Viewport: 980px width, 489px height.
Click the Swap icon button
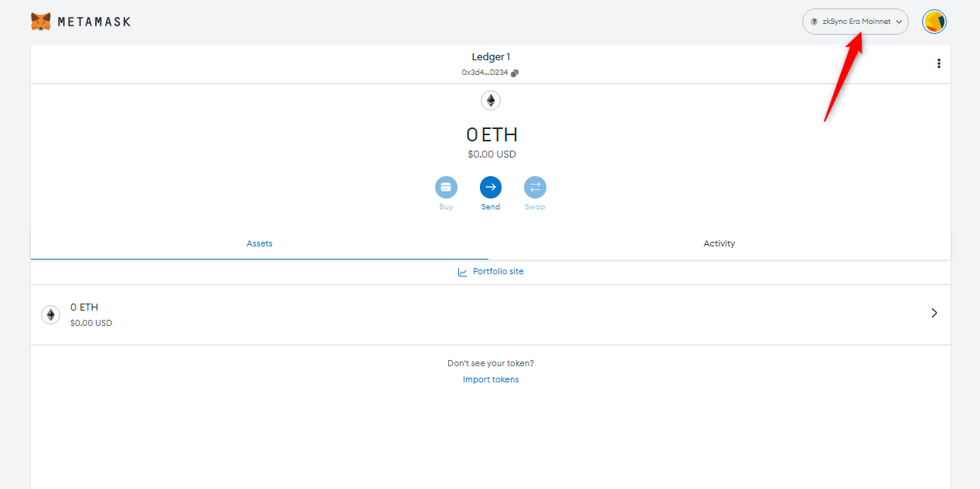tap(535, 188)
